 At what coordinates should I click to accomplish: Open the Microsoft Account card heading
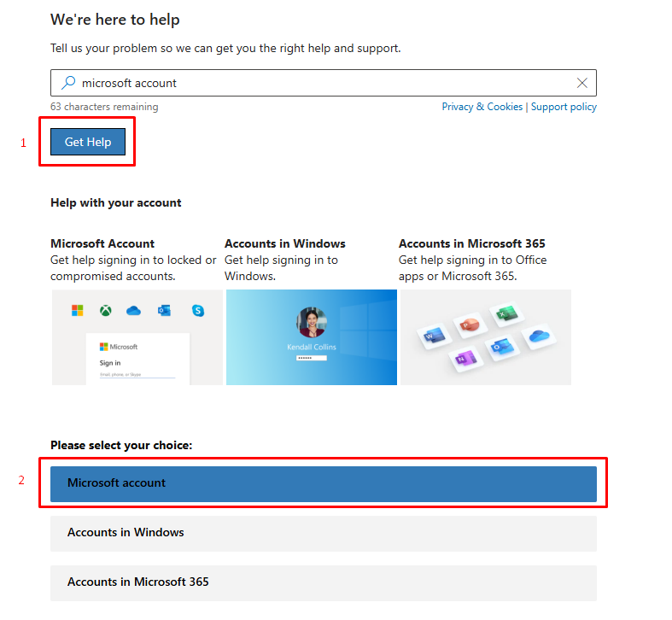(102, 243)
